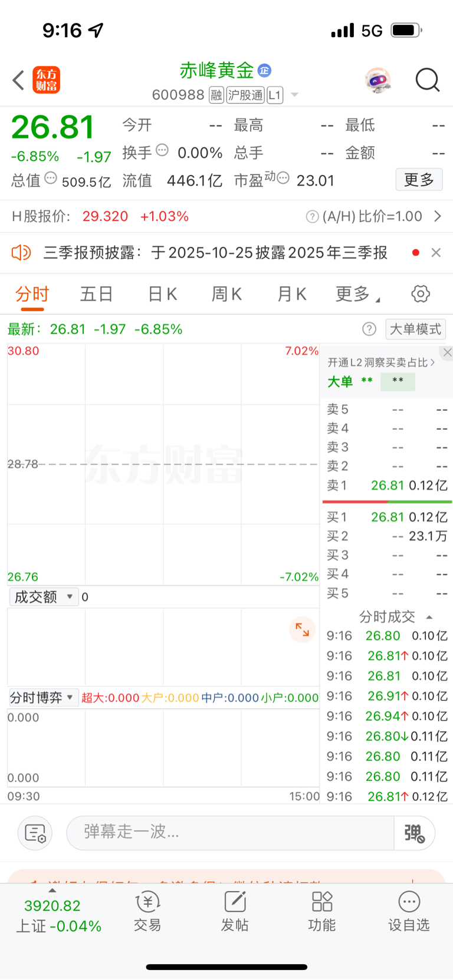Open the robot assistant avatar

377,80
